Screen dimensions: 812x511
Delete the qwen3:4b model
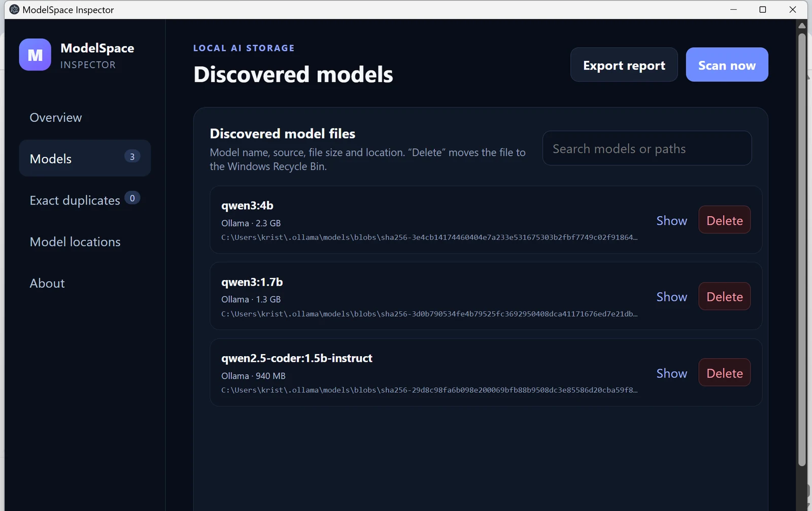[x=724, y=220]
